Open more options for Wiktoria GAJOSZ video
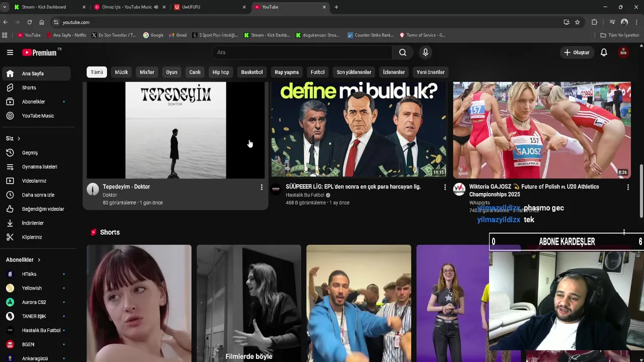This screenshot has width=644, height=362. (628, 187)
